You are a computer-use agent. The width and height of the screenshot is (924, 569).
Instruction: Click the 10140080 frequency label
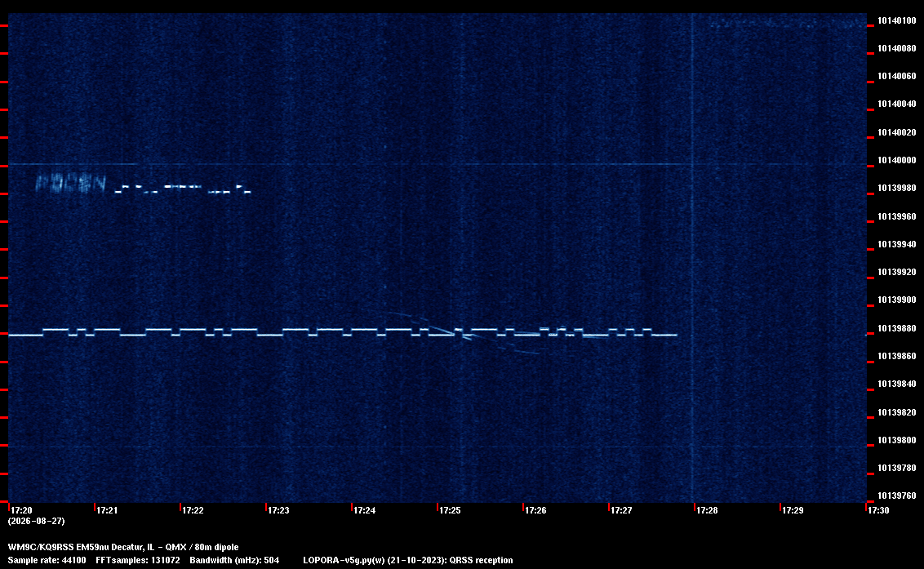(x=896, y=48)
